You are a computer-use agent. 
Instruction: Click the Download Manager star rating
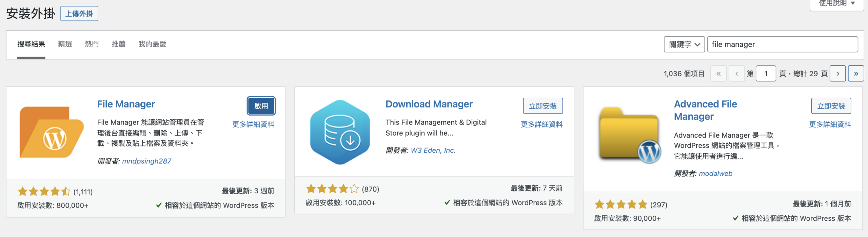pos(332,189)
